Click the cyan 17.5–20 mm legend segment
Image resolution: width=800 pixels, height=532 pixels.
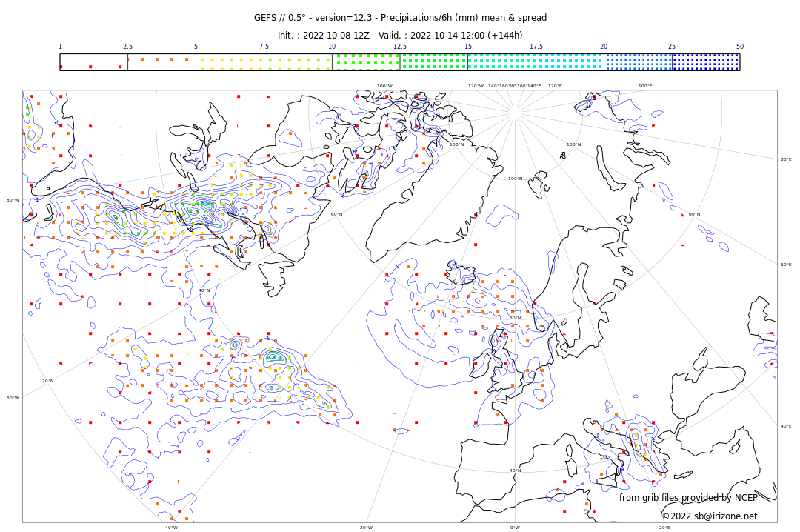coord(570,62)
